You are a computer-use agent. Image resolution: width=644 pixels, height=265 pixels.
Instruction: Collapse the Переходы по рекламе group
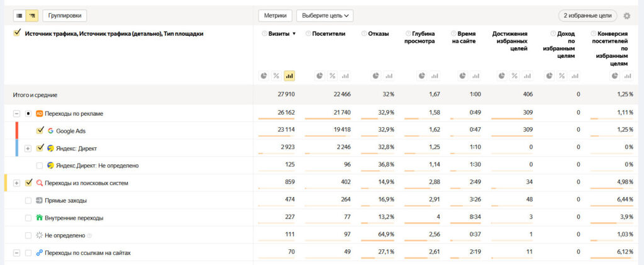pos(16,114)
